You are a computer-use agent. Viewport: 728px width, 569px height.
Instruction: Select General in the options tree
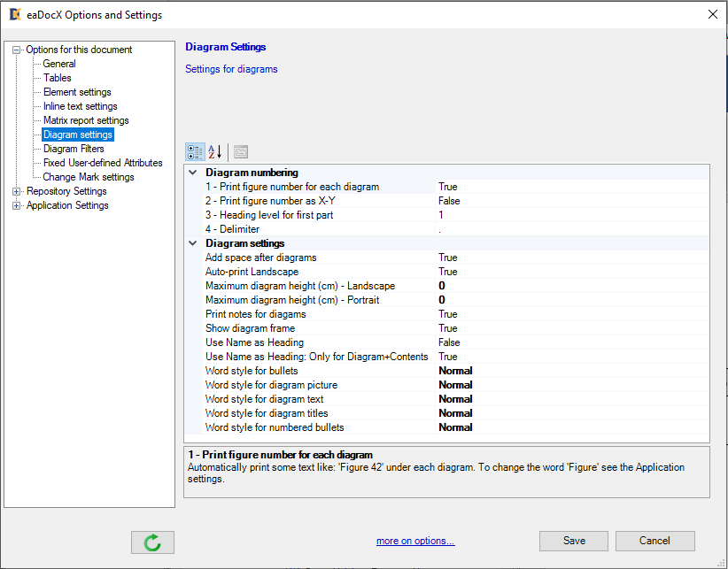(59, 64)
